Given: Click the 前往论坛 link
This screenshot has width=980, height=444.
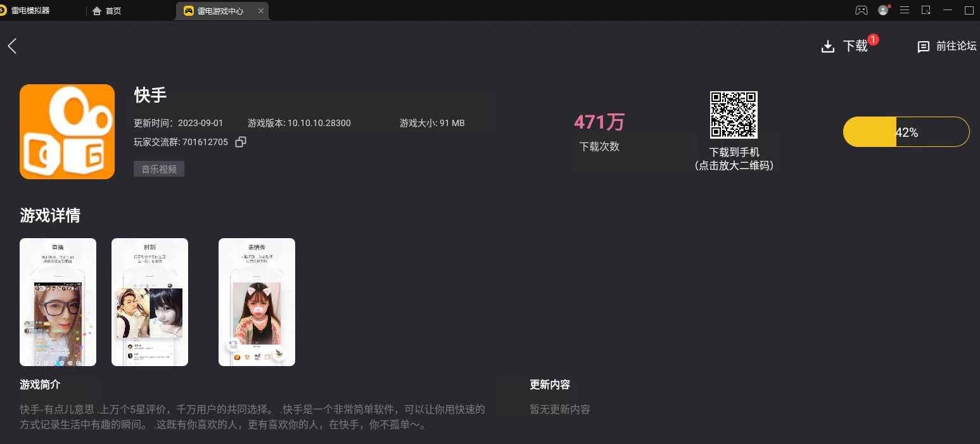Looking at the screenshot, I should (956, 46).
